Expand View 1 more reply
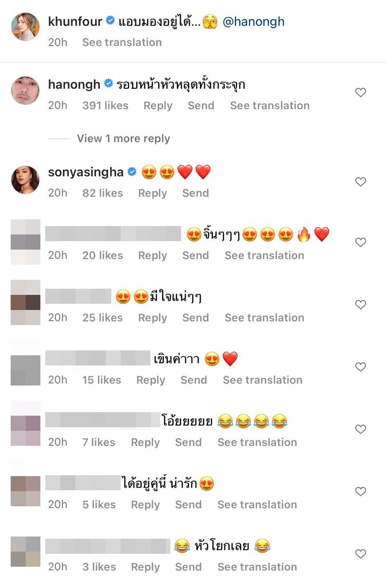The width and height of the screenshot is (386, 588). pos(123,139)
